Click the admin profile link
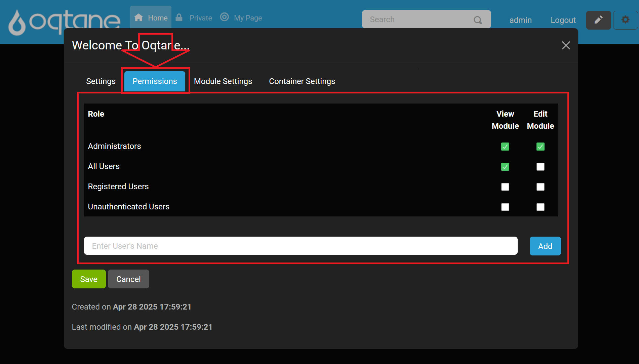 (x=520, y=20)
